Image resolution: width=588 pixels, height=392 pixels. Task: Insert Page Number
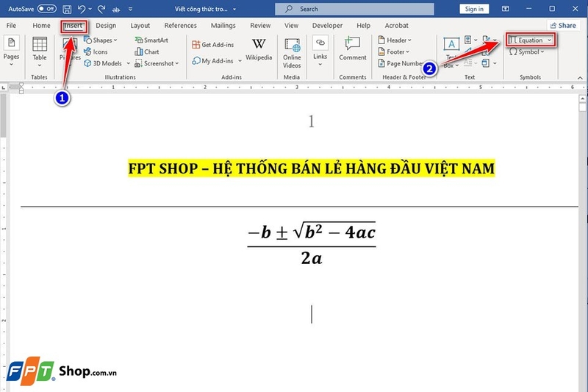pos(401,63)
